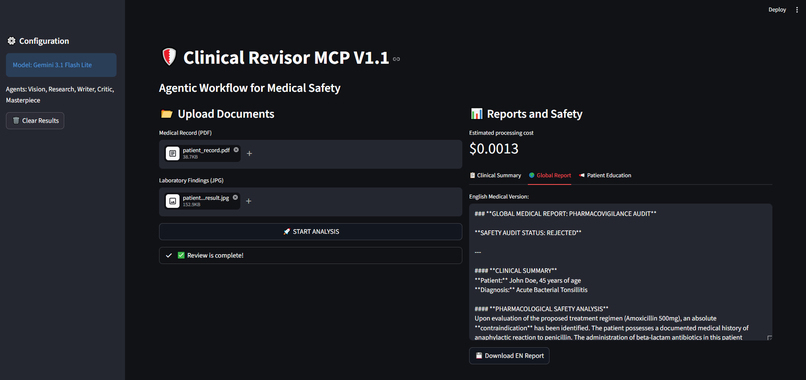
Task: Click the Diagnosis: Acute Bacterial Tonsillitis line
Action: click(531, 290)
